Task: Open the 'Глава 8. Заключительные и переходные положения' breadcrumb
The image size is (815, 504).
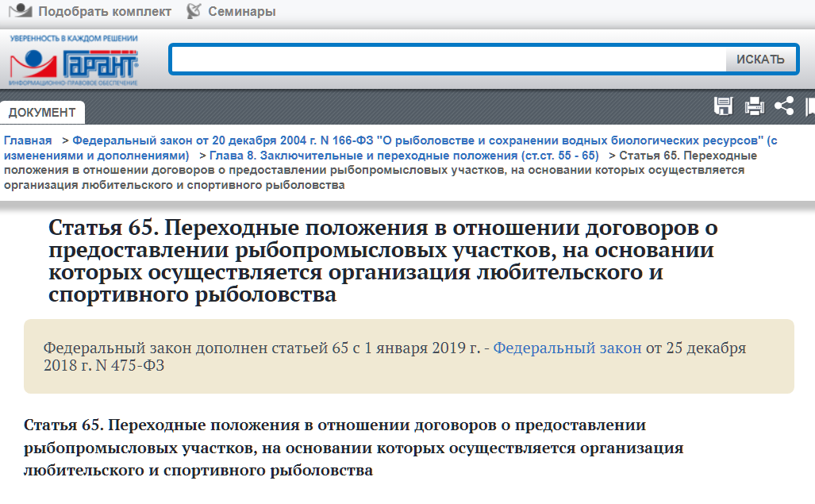Action: click(404, 156)
